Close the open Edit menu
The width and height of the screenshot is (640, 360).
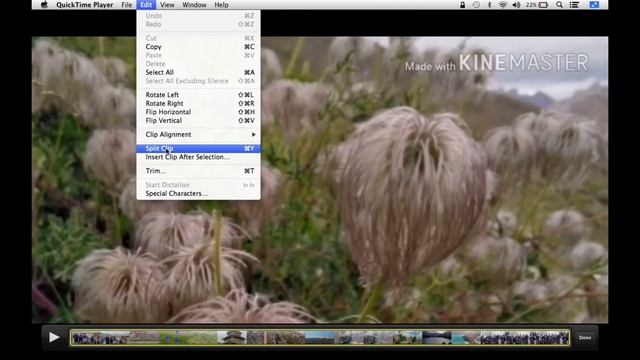[146, 5]
